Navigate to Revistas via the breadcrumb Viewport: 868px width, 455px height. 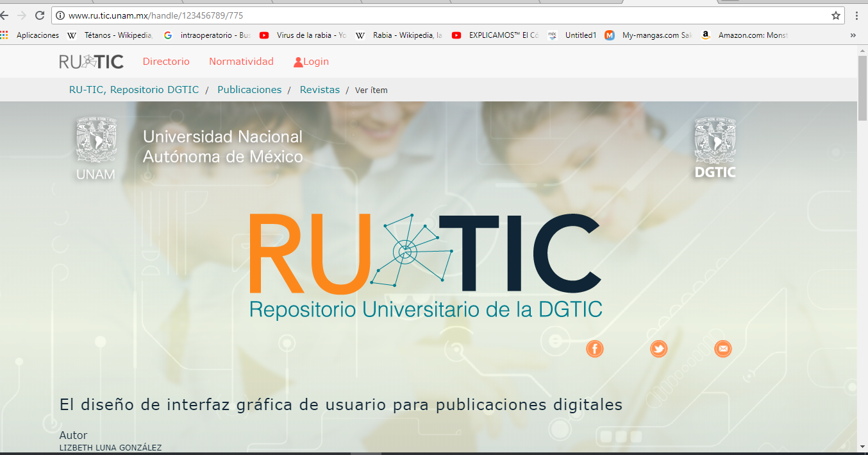click(319, 89)
